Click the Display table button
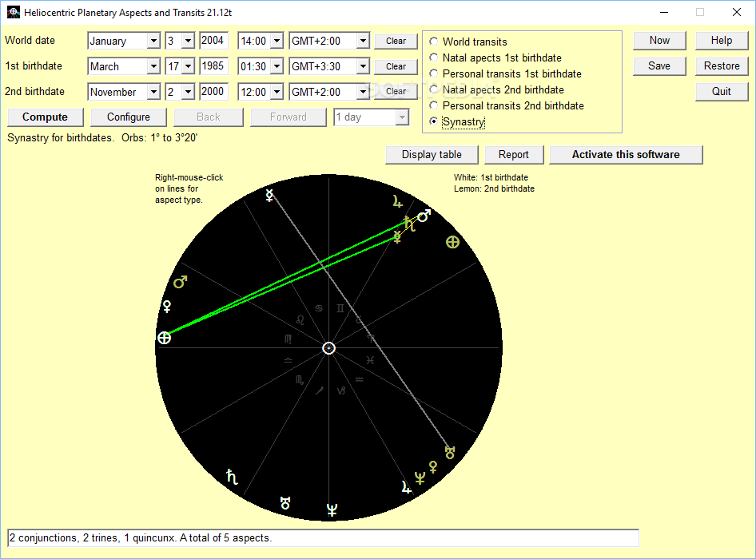The height and width of the screenshot is (559, 756). (x=432, y=155)
